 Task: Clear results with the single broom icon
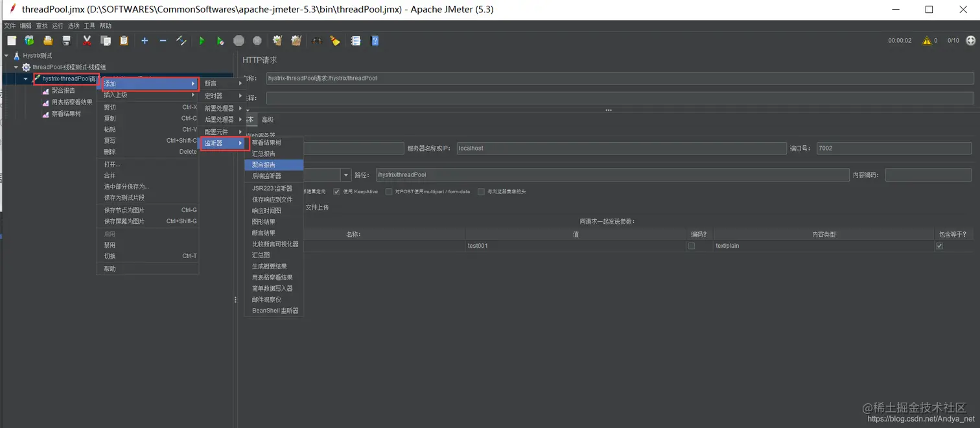[x=277, y=41]
